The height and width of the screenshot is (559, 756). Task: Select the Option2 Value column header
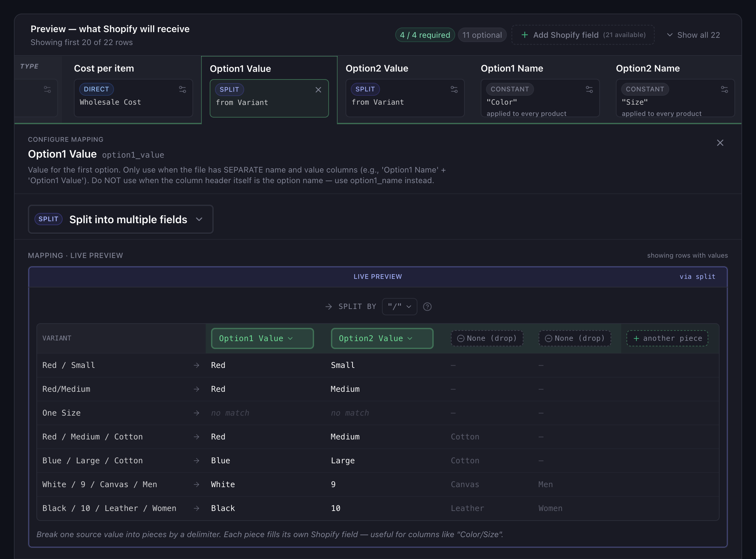point(377,68)
